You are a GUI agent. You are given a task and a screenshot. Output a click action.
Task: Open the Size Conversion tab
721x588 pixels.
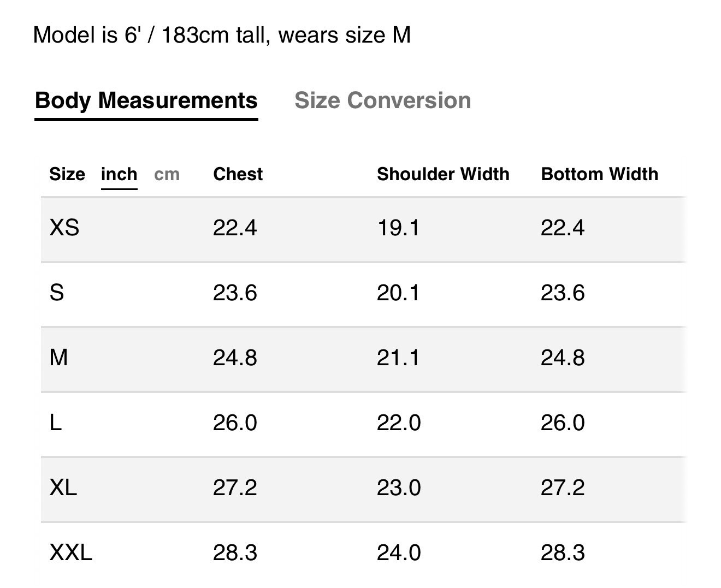pos(382,101)
